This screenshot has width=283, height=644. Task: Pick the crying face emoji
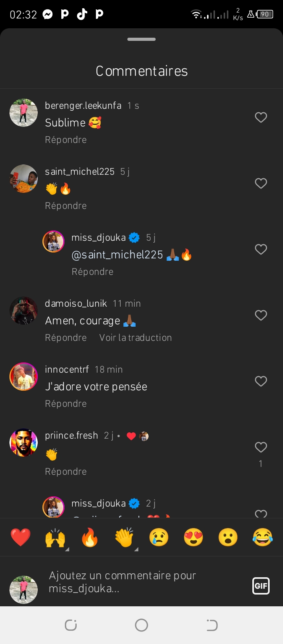point(159,537)
